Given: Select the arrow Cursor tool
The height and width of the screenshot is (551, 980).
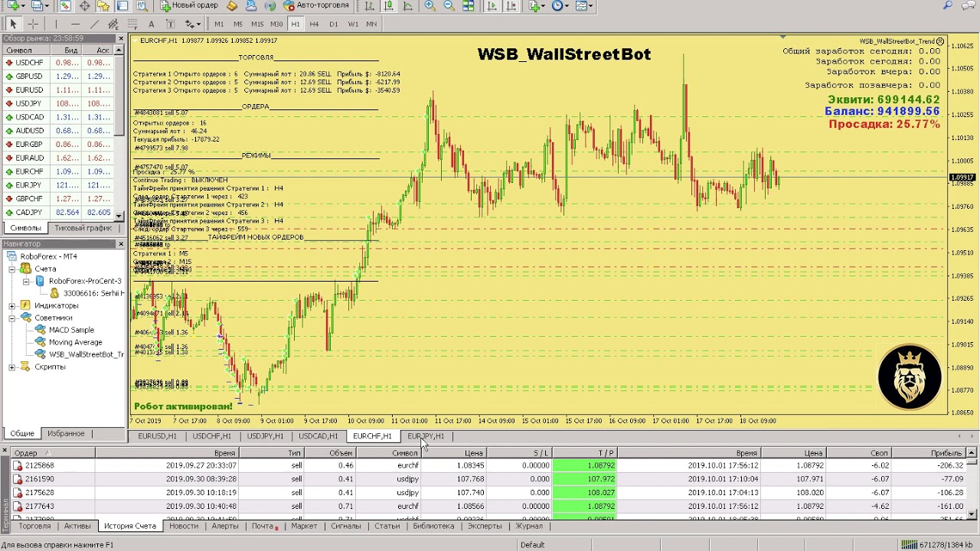Looking at the screenshot, I should click(13, 24).
